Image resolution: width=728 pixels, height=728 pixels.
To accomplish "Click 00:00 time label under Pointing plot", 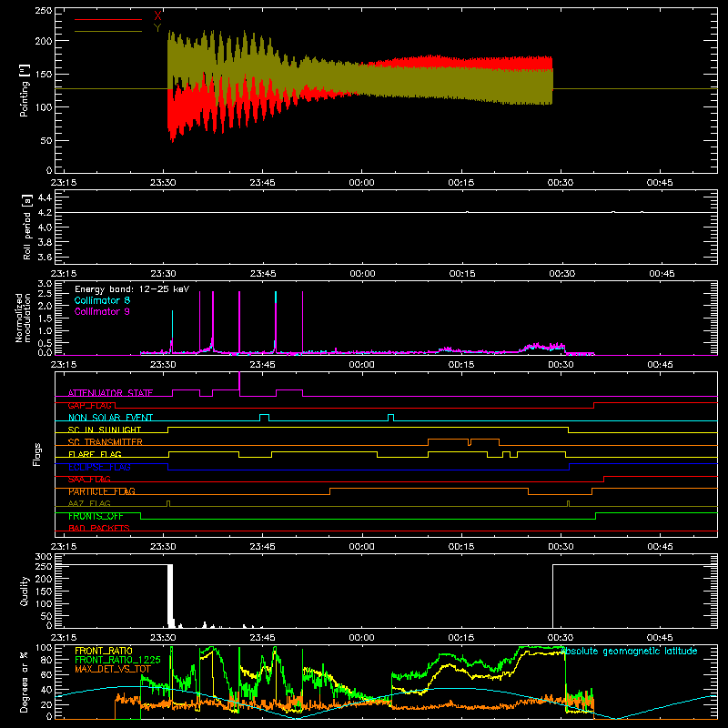I will point(361,183).
